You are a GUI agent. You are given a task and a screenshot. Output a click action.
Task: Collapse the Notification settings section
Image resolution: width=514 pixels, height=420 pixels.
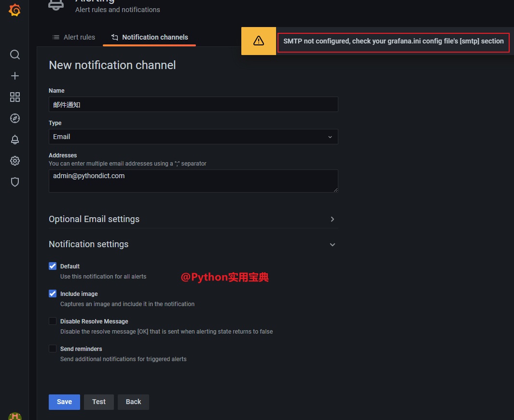[x=194, y=244]
